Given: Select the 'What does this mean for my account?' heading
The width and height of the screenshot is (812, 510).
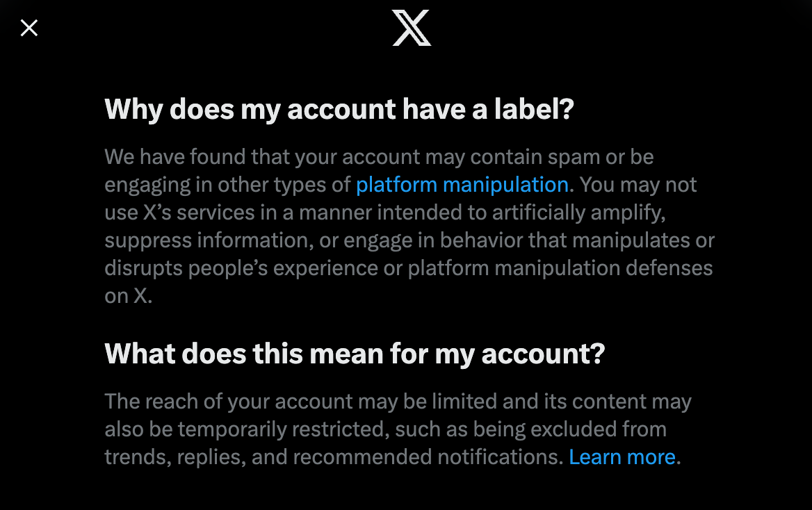Looking at the screenshot, I should 355,354.
